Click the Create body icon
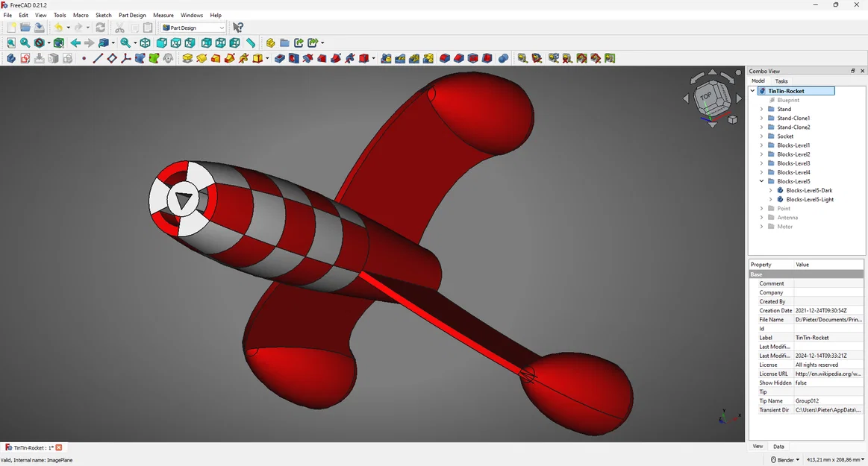Viewport: 868px width, 466px height. pyautogui.click(x=11, y=58)
